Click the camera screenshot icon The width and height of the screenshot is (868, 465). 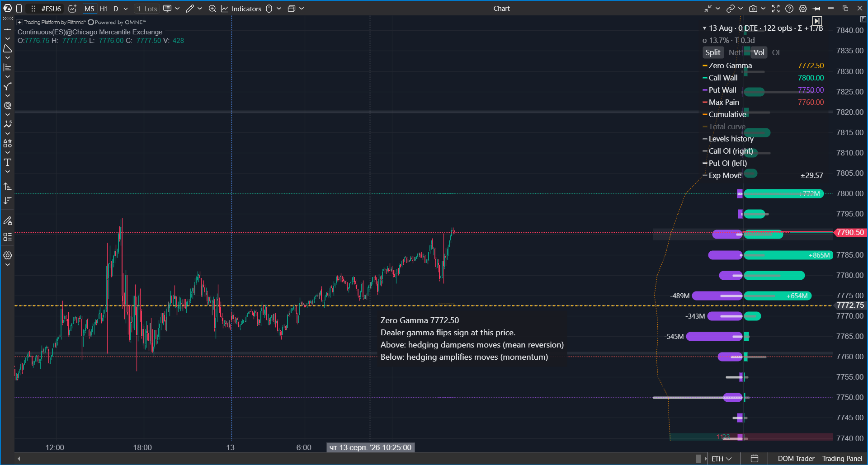pyautogui.click(x=753, y=9)
